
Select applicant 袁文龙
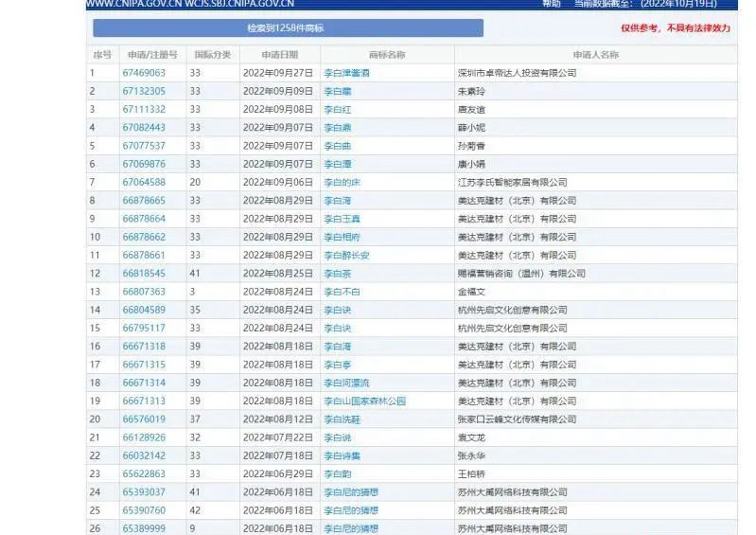[x=471, y=437]
